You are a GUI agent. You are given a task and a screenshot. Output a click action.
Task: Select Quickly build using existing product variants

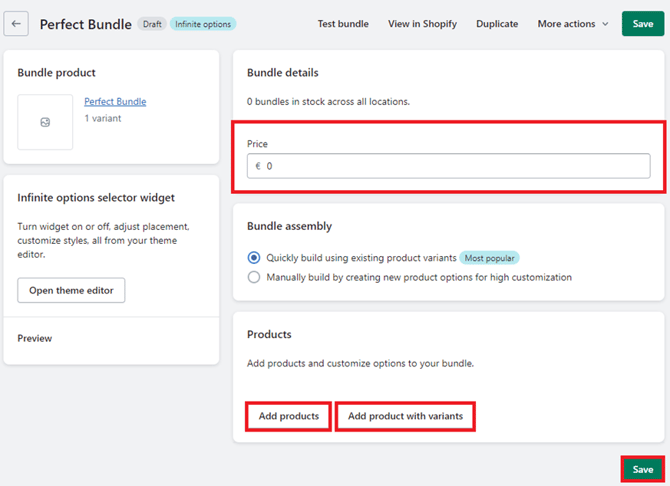(x=254, y=258)
